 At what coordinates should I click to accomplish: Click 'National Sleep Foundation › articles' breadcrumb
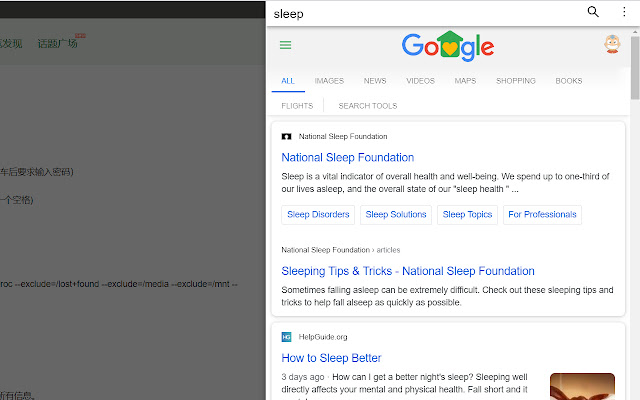tap(340, 250)
